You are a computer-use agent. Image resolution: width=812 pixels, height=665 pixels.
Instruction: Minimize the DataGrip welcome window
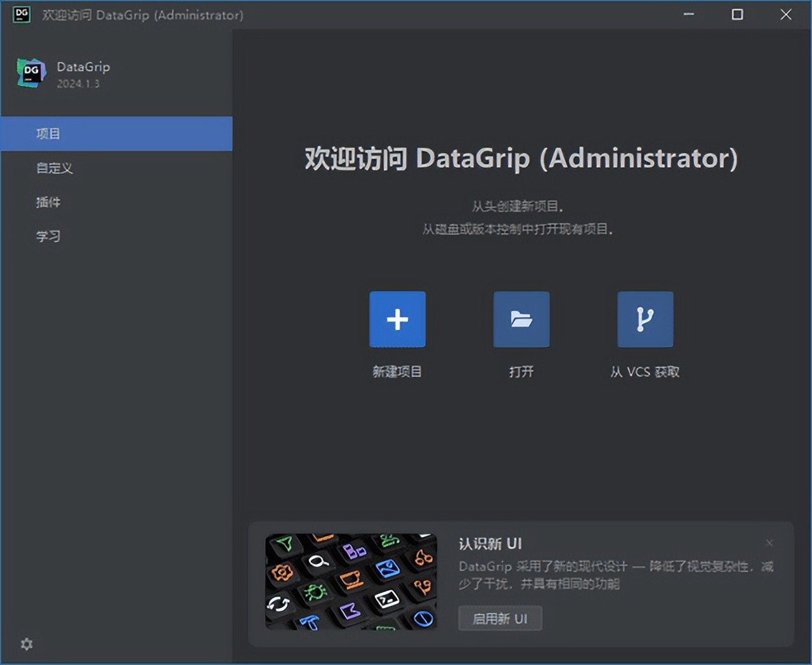click(688, 15)
